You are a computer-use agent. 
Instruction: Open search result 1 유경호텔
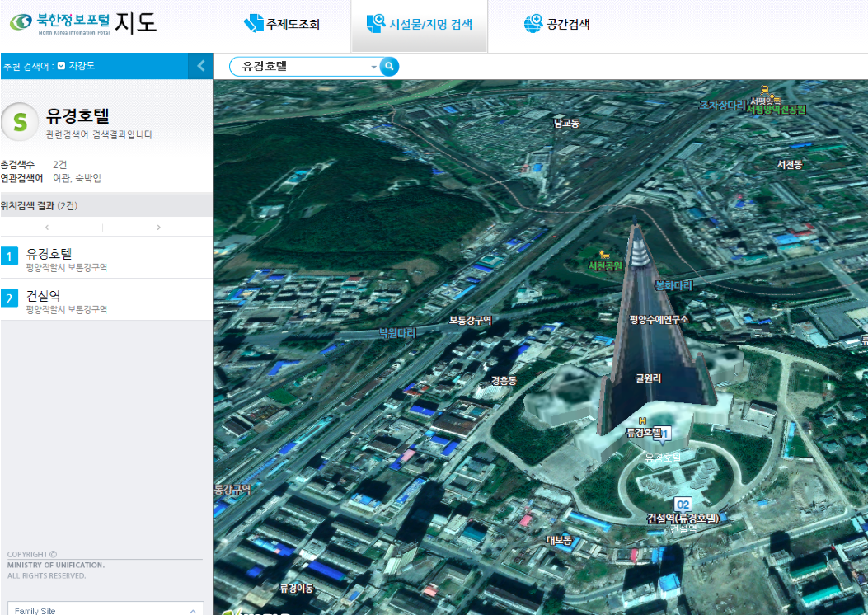tap(49, 254)
